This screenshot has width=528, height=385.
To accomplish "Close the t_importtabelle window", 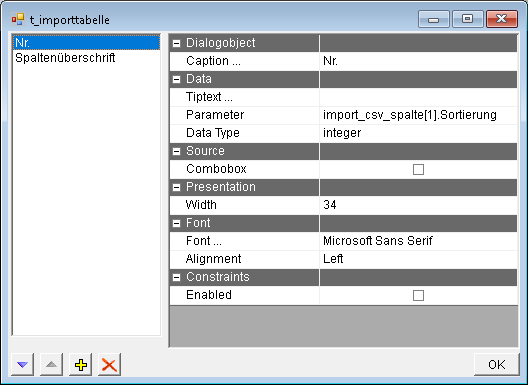I will [x=502, y=19].
